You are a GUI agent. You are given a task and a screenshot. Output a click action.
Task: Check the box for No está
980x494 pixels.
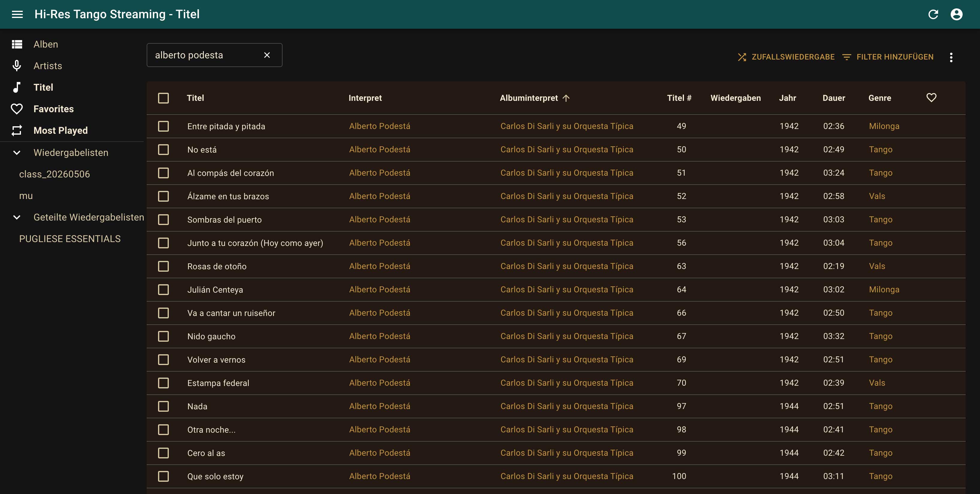[x=164, y=149]
